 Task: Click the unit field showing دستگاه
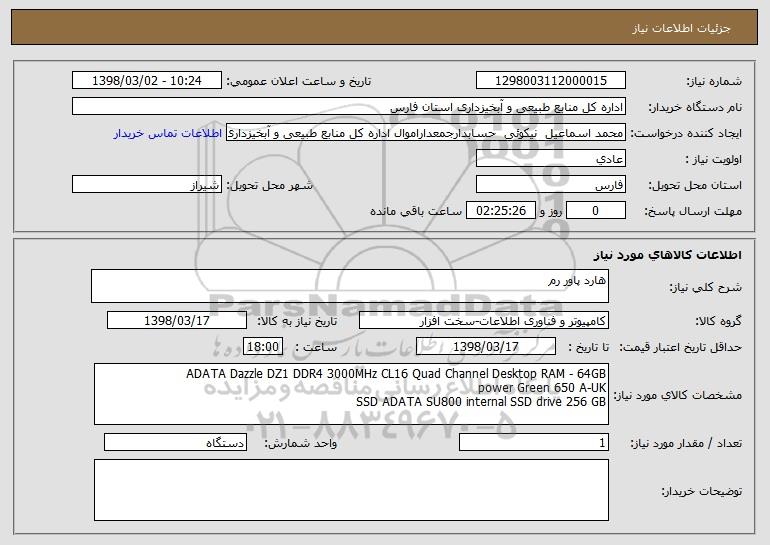[x=175, y=443]
